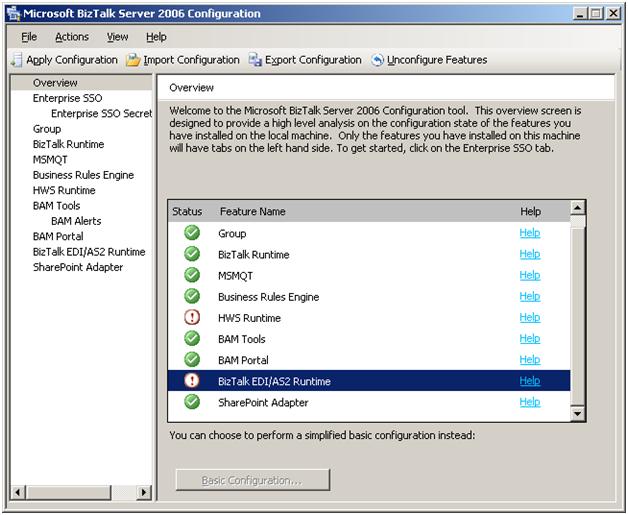The height and width of the screenshot is (515, 628).
Task: Click left pane horizontal scrollbar thumb
Action: click(x=68, y=492)
